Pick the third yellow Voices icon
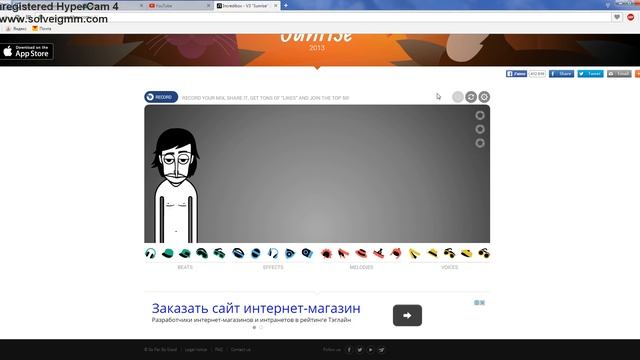This screenshot has height=360, width=640. (449, 253)
